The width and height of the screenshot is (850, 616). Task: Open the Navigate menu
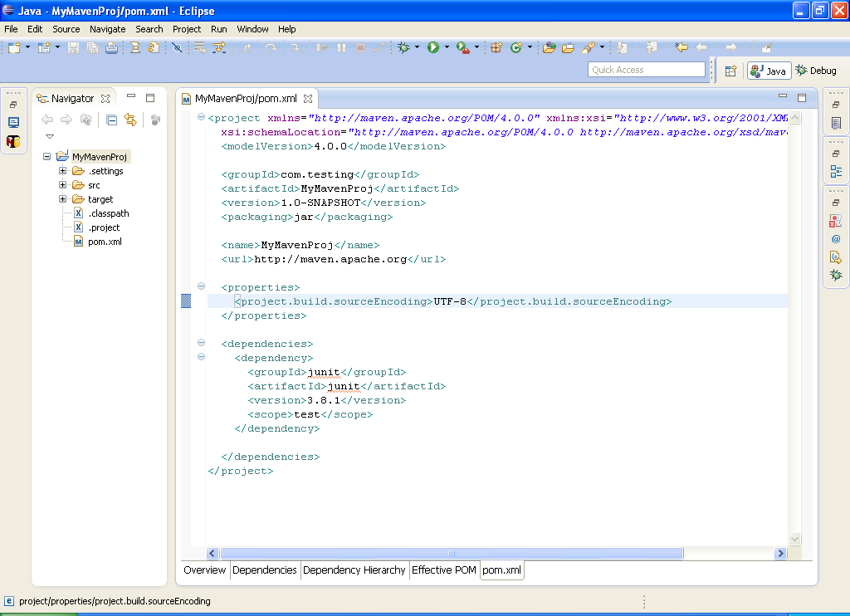click(x=107, y=29)
